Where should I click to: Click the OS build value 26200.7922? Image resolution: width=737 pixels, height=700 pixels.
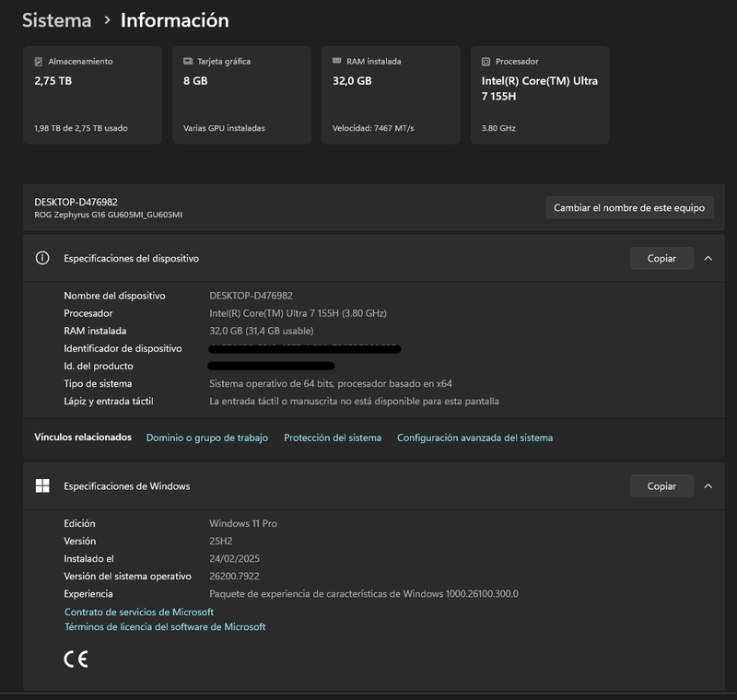(x=234, y=576)
